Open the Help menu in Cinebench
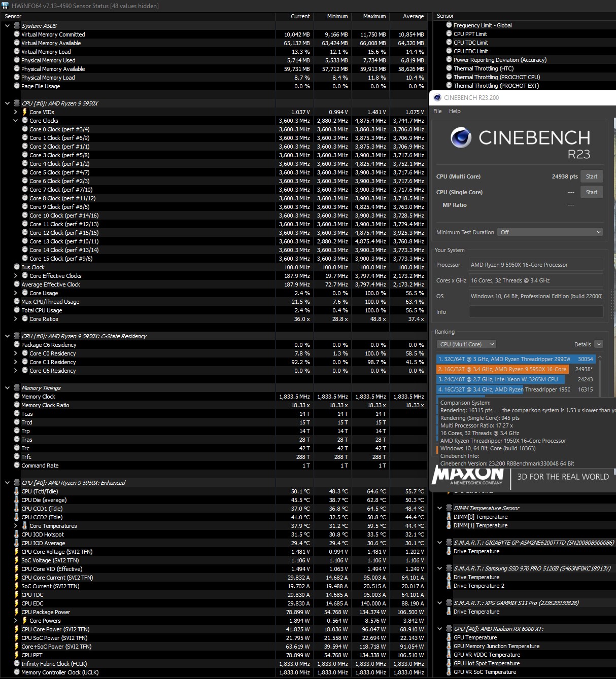The width and height of the screenshot is (616, 679). (455, 111)
